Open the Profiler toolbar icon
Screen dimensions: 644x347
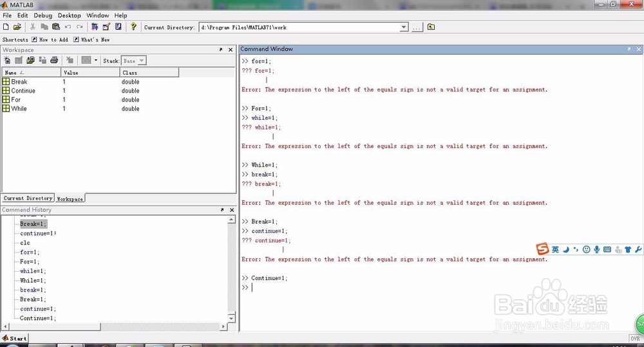(x=118, y=26)
